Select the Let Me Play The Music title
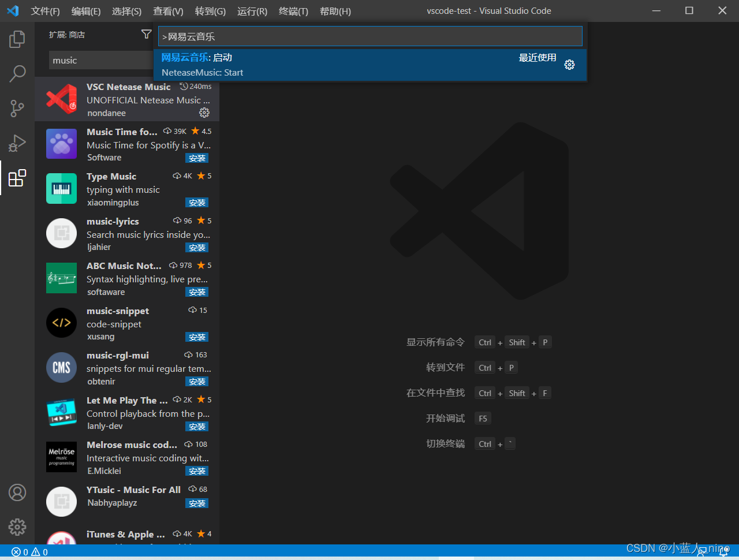 127,400
